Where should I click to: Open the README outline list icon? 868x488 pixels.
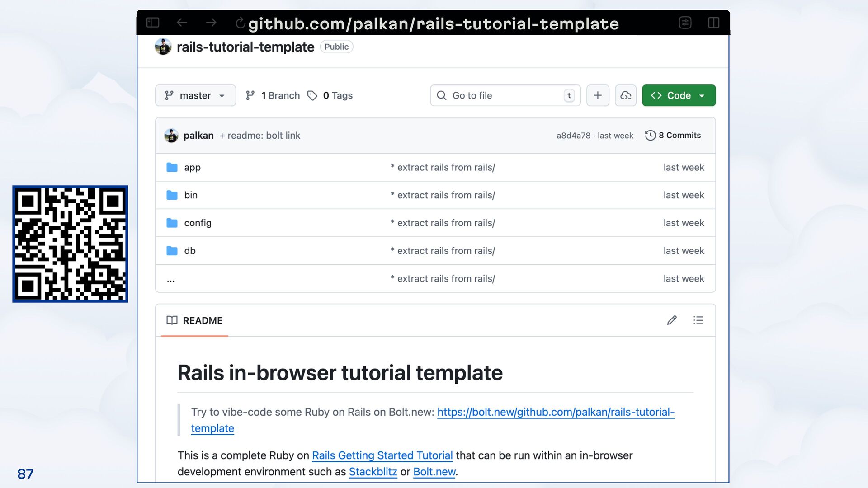click(698, 320)
